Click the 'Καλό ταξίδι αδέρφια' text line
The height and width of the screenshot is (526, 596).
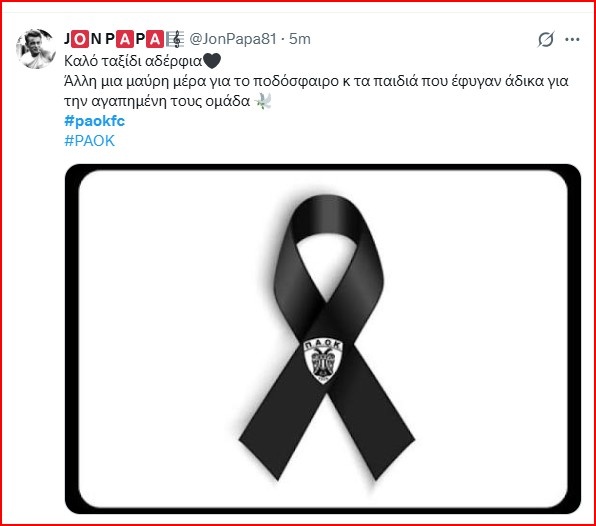pos(133,61)
